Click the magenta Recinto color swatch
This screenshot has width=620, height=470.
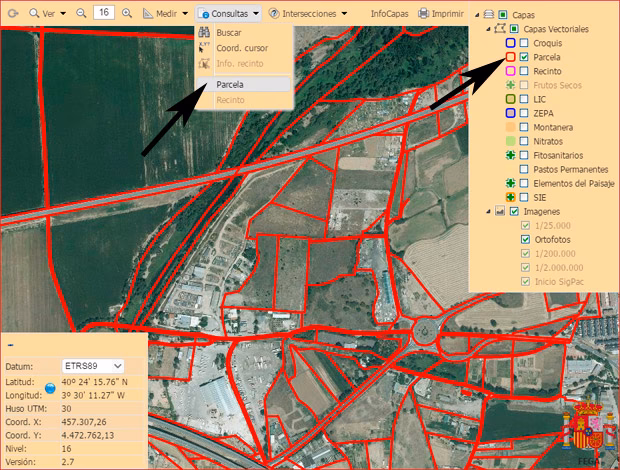point(510,72)
